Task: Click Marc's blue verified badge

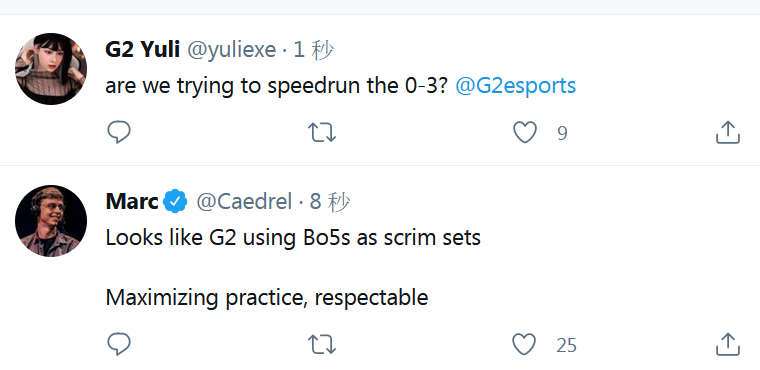Action: click(175, 201)
